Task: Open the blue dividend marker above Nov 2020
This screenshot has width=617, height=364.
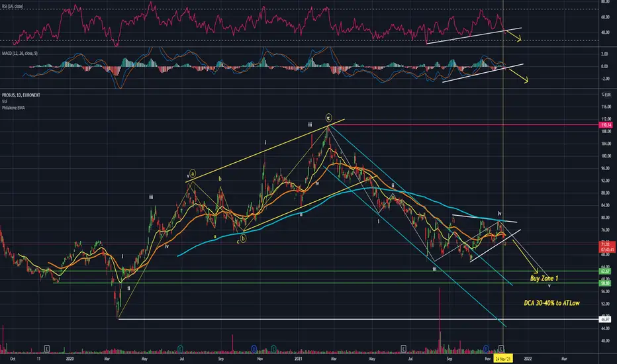Action: click(254, 349)
